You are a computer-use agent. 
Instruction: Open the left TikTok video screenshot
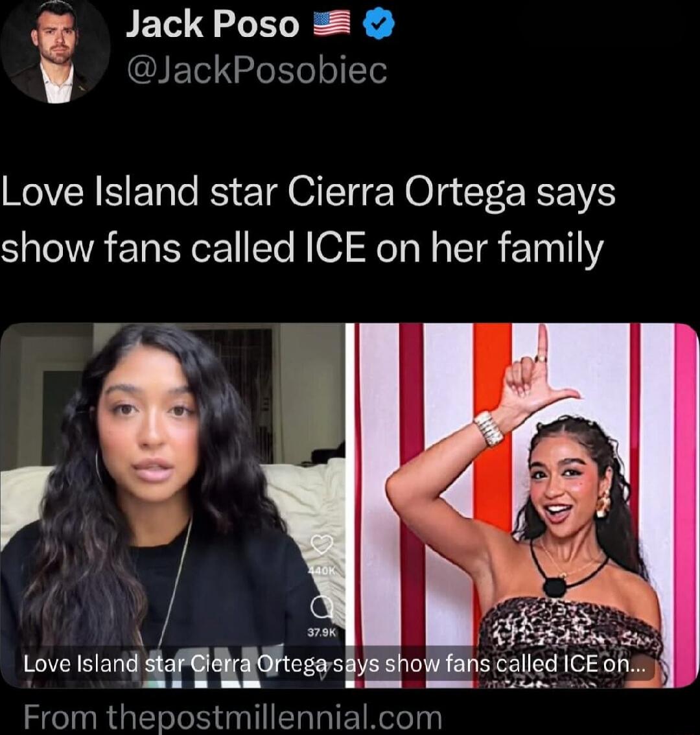click(x=172, y=506)
